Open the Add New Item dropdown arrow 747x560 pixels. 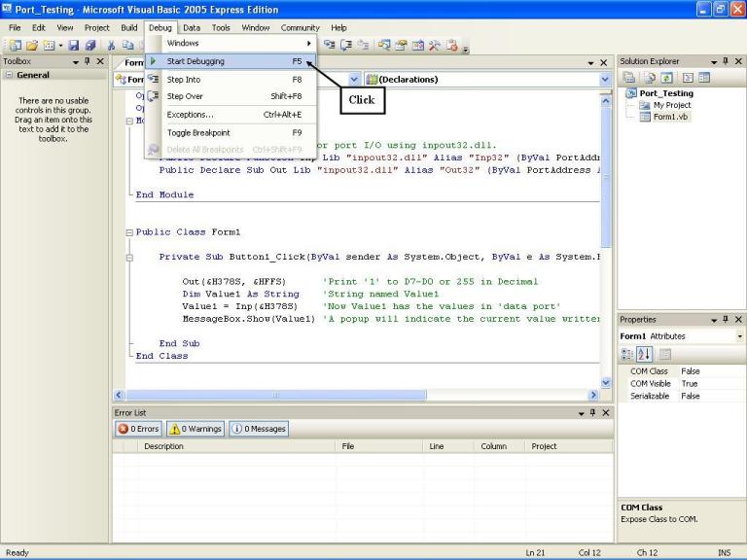pyautogui.click(x=60, y=46)
